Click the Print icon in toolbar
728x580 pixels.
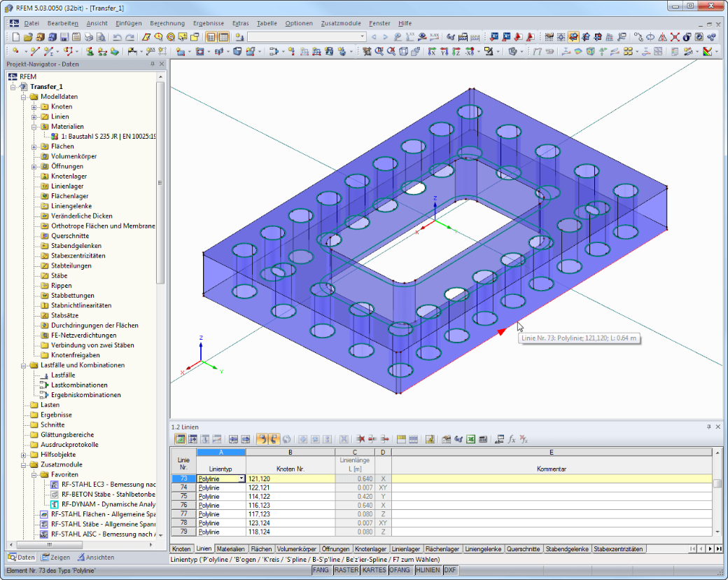pyautogui.click(x=89, y=36)
